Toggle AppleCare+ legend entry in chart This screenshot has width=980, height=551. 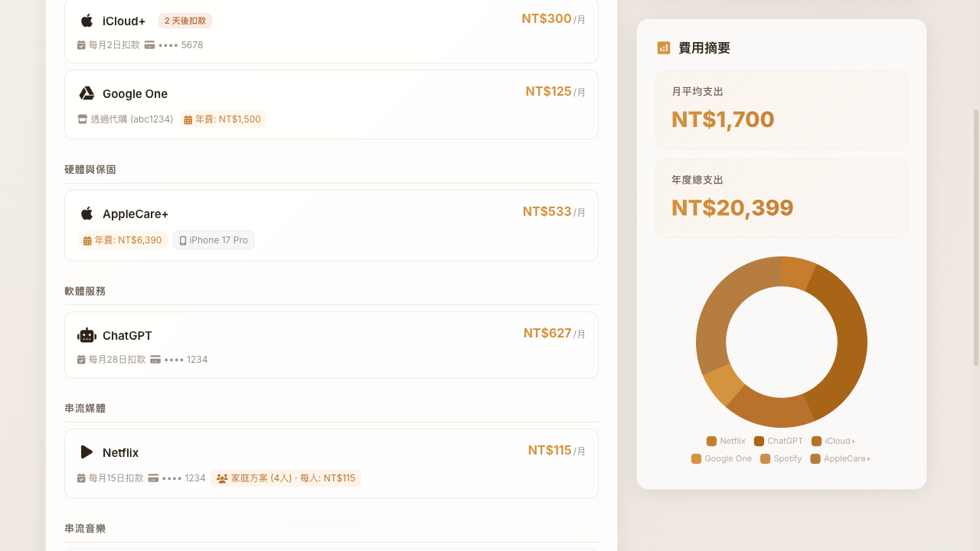click(841, 458)
